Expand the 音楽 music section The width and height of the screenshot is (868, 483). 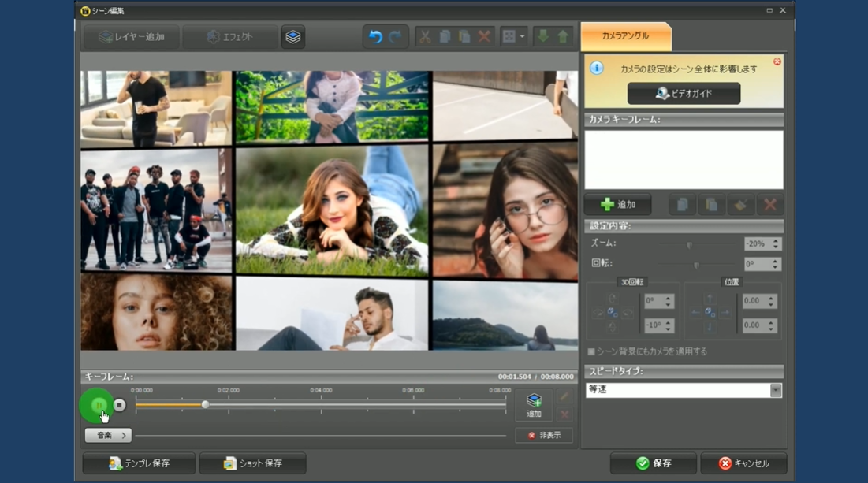pos(109,435)
